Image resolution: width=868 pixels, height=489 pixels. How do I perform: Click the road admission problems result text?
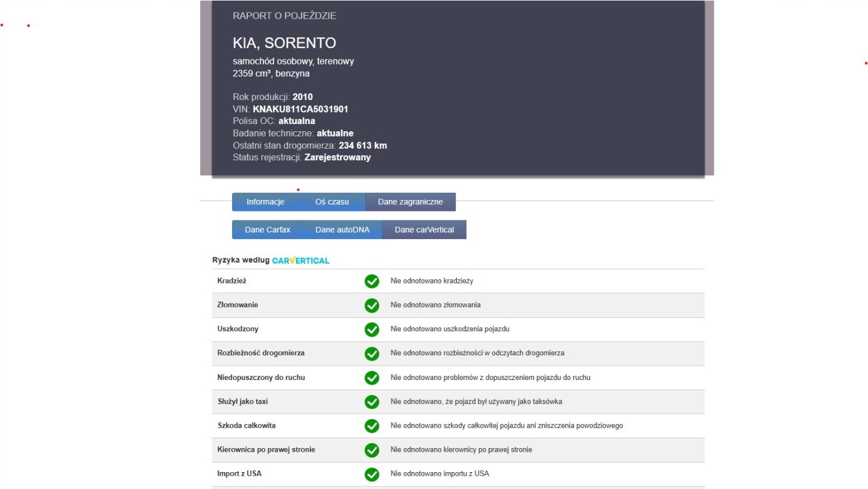pos(490,377)
